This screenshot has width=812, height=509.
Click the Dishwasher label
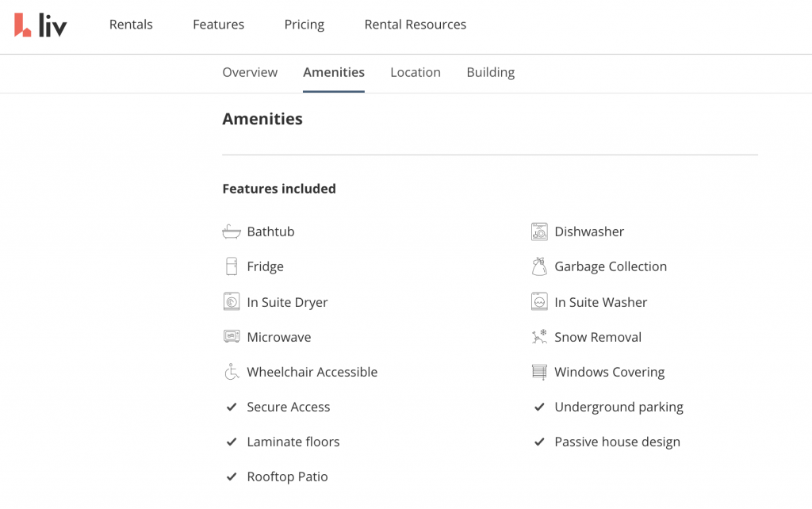point(589,232)
